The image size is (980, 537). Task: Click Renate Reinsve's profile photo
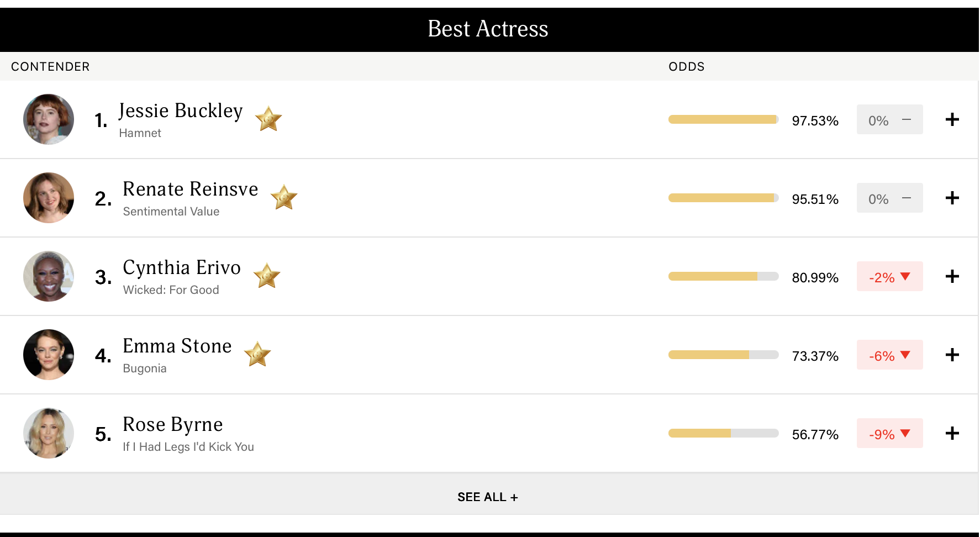point(49,198)
